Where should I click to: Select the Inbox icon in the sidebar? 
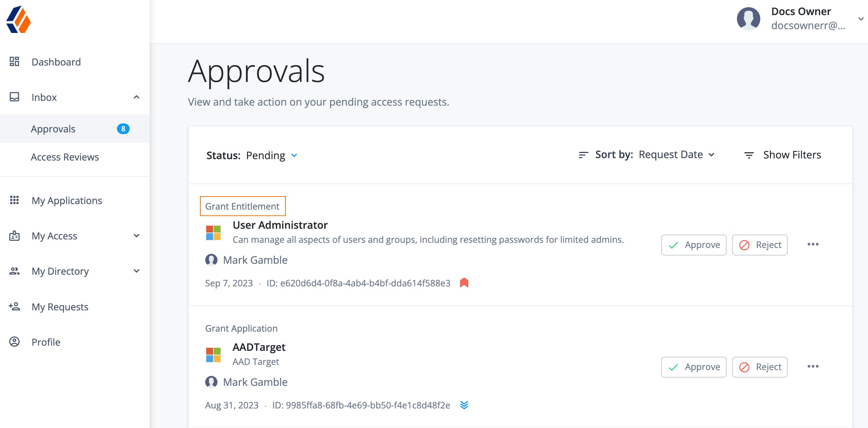pyautogui.click(x=14, y=97)
